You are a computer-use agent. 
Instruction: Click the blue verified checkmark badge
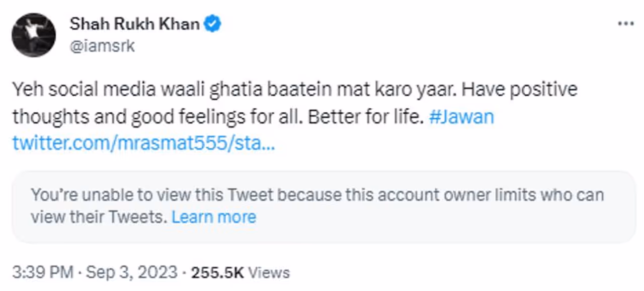[212, 24]
